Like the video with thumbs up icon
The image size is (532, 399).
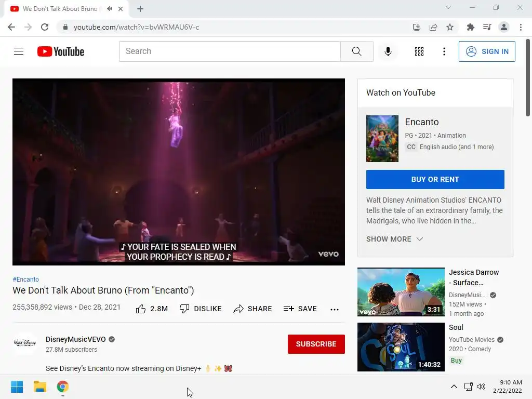(140, 309)
